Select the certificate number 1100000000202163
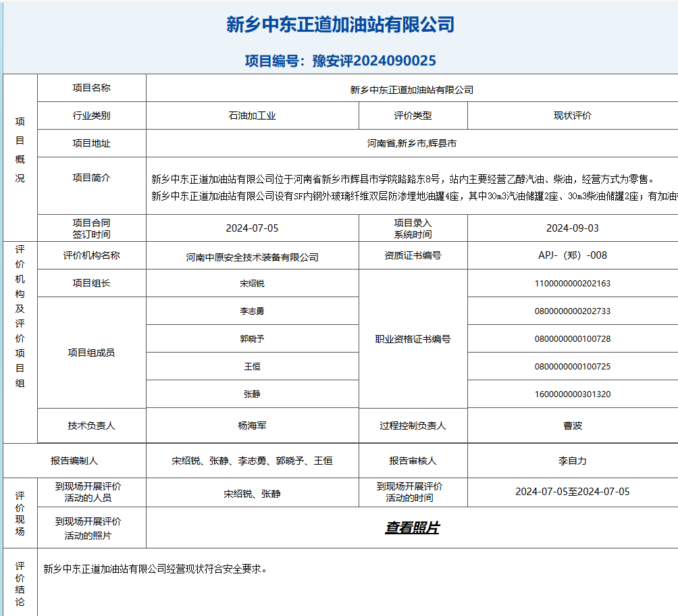Image resolution: width=678 pixels, height=616 pixels. pos(573,284)
